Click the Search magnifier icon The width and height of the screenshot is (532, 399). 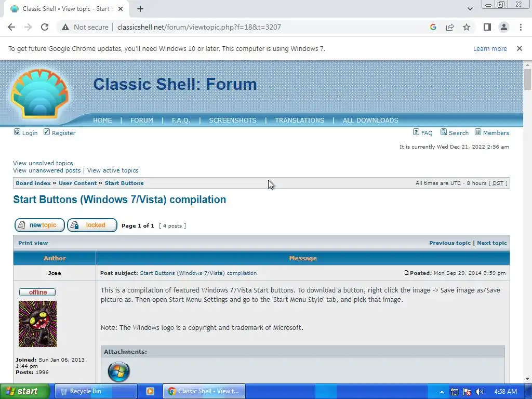click(x=444, y=132)
